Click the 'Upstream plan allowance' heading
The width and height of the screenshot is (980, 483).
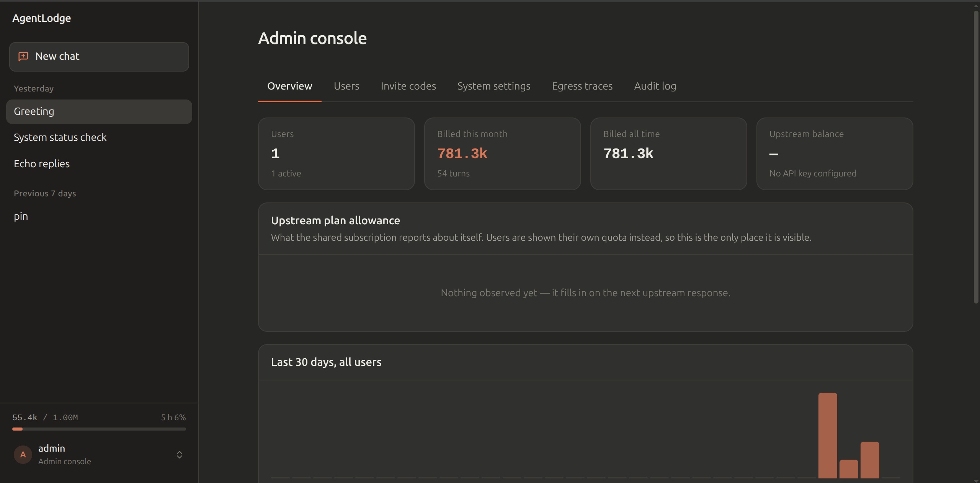(x=335, y=221)
